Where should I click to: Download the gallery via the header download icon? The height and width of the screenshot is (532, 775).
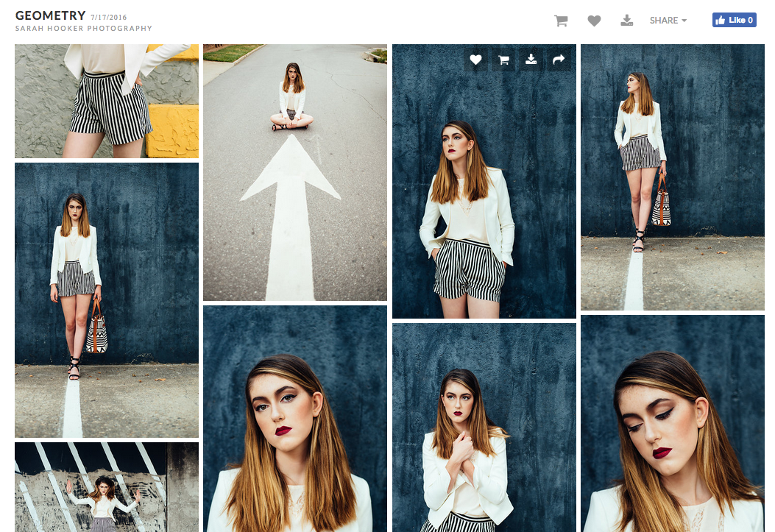click(x=627, y=21)
